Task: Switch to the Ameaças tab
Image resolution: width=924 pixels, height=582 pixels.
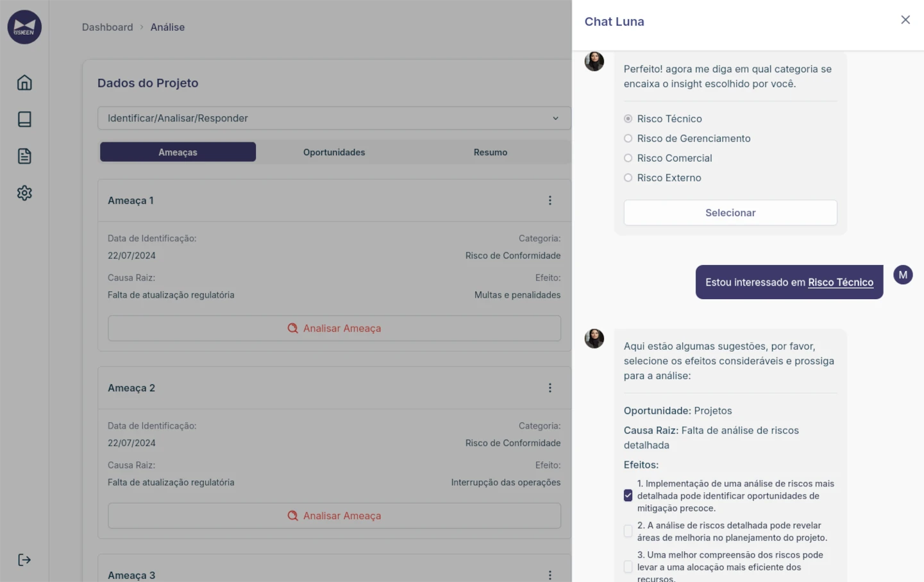Action: tap(178, 152)
